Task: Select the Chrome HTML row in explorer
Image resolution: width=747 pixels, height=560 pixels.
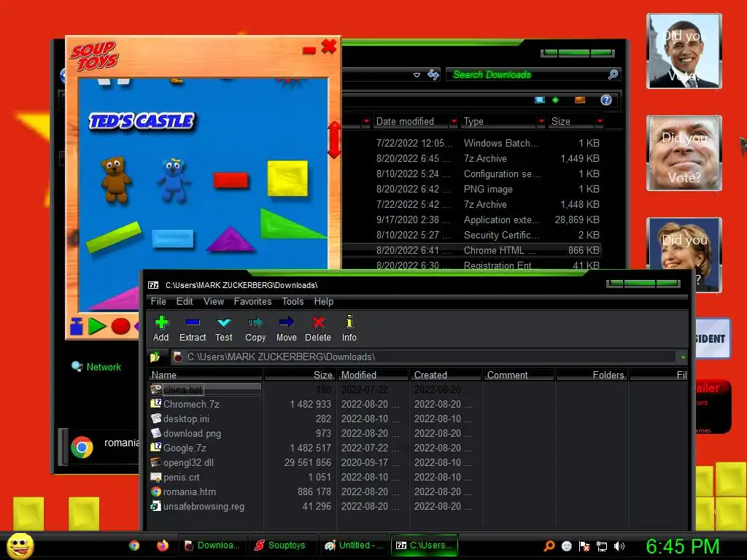Action: pos(472,251)
